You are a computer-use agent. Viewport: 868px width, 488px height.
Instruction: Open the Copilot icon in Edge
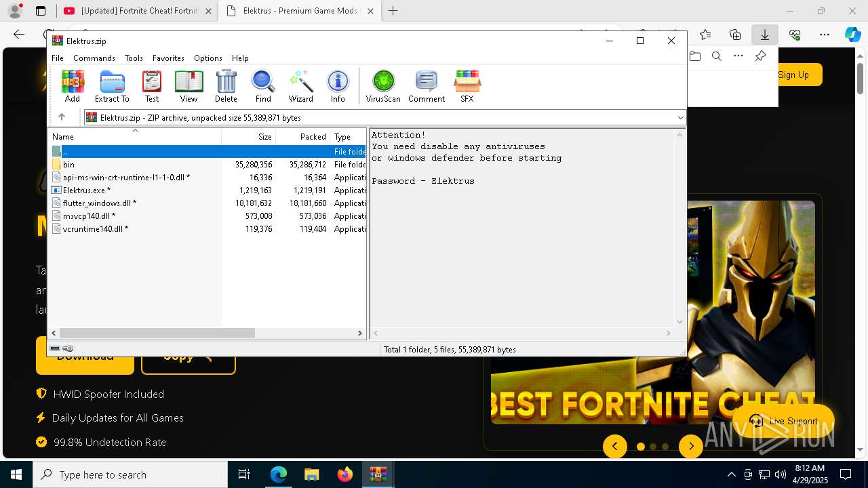pos(852,35)
